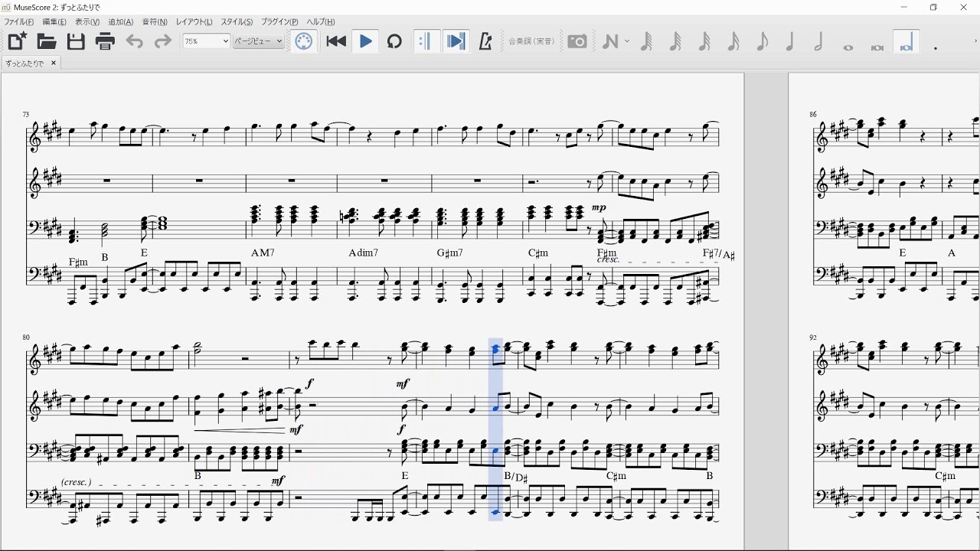
Task: Take a snapshot with the camera icon
Action: pos(577,41)
